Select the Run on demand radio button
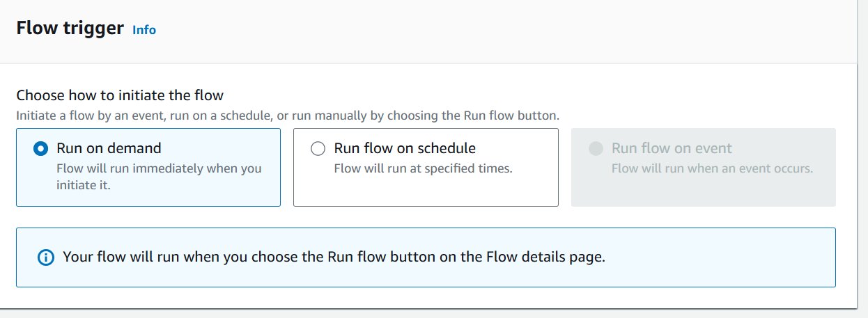This screenshot has width=868, height=318. point(41,148)
